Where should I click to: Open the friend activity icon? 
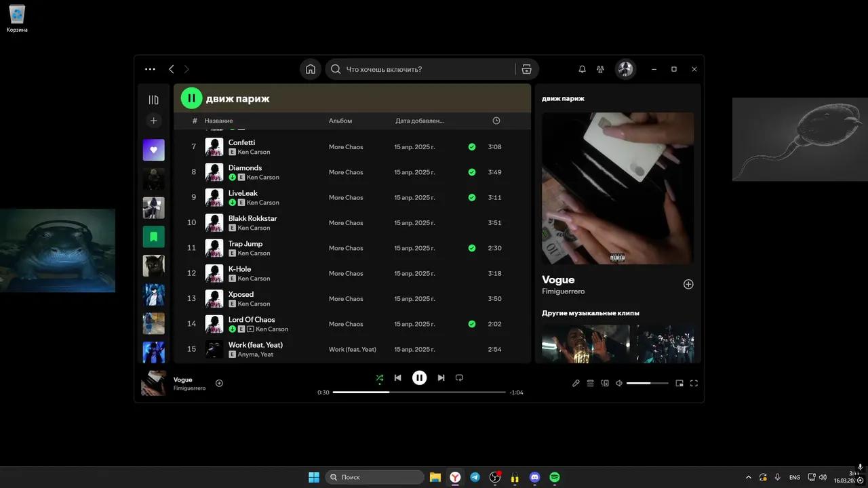[600, 69]
